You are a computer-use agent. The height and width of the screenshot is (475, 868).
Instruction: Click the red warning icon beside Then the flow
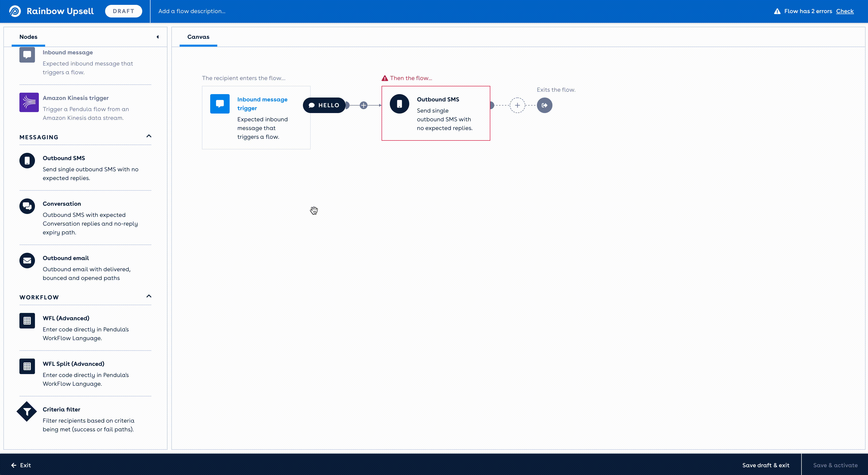tap(384, 78)
